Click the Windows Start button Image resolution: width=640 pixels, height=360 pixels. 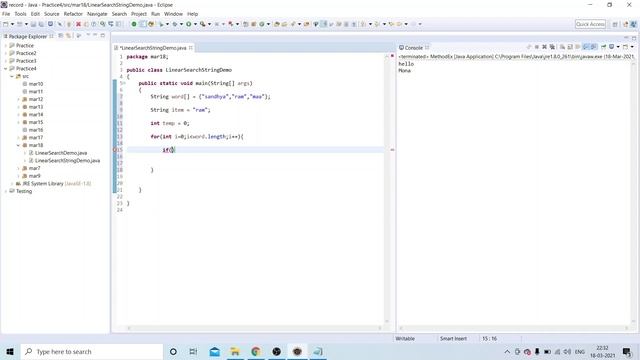pos(10,351)
